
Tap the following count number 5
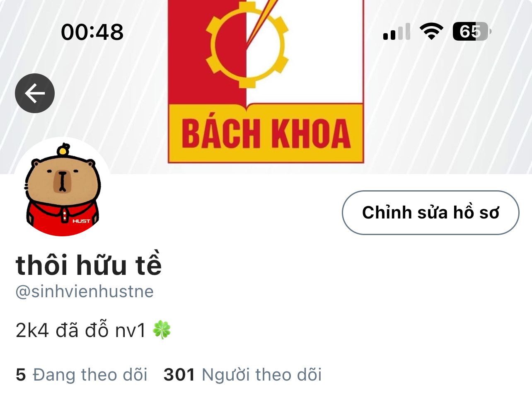(x=21, y=375)
